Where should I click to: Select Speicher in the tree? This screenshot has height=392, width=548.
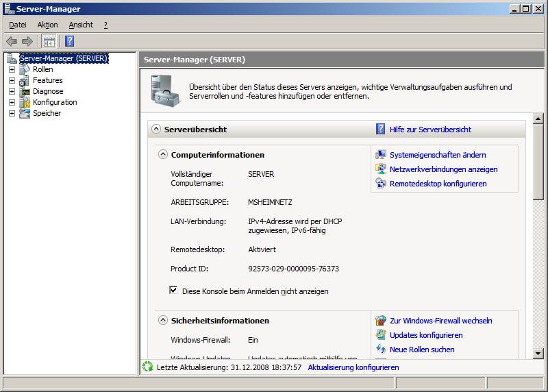click(47, 113)
